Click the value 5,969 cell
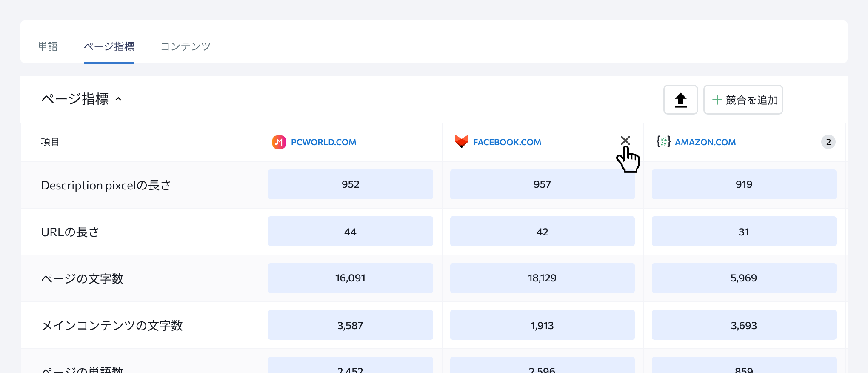Image resolution: width=868 pixels, height=373 pixels. pos(744,278)
